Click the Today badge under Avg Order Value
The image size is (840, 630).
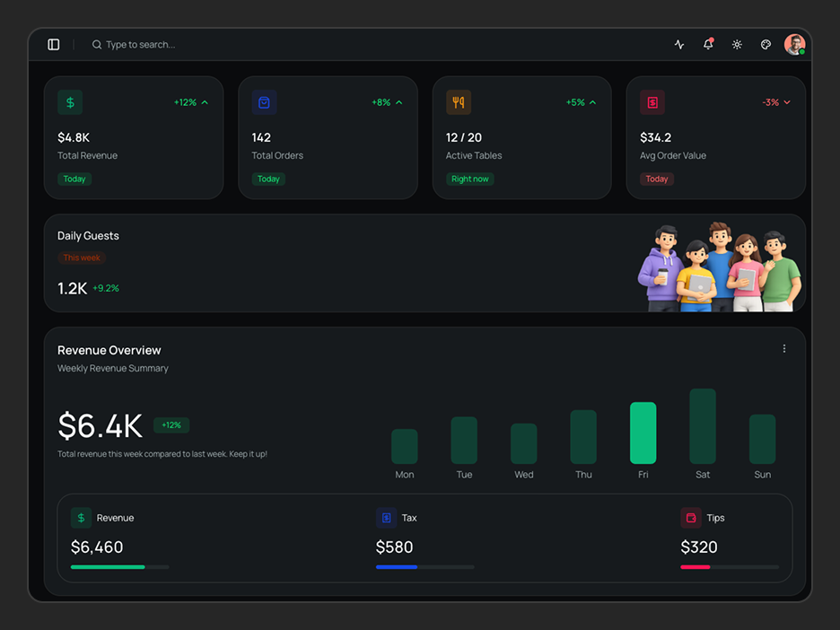(x=657, y=179)
